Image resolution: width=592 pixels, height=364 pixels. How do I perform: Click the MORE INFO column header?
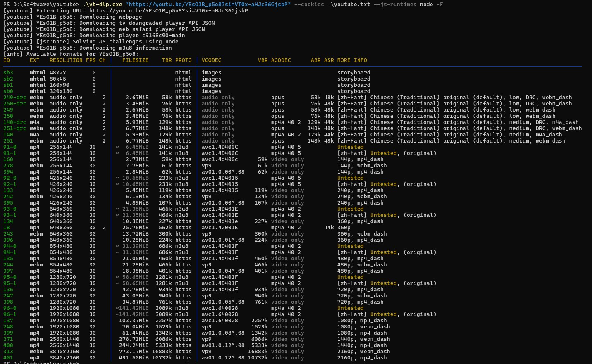[x=352, y=60]
